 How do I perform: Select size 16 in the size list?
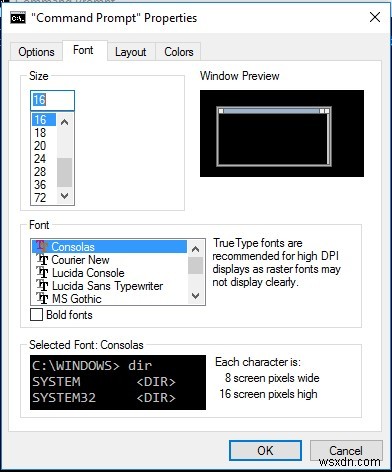click(x=44, y=120)
